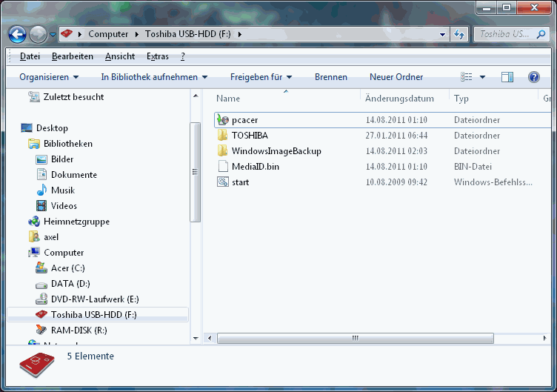Open the view options dropdown arrow

click(x=482, y=77)
